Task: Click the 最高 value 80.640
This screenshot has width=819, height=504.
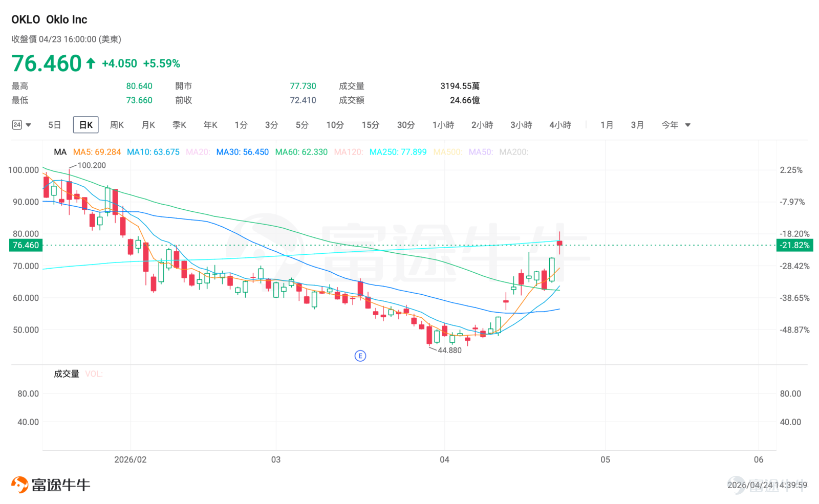Action: [x=139, y=86]
